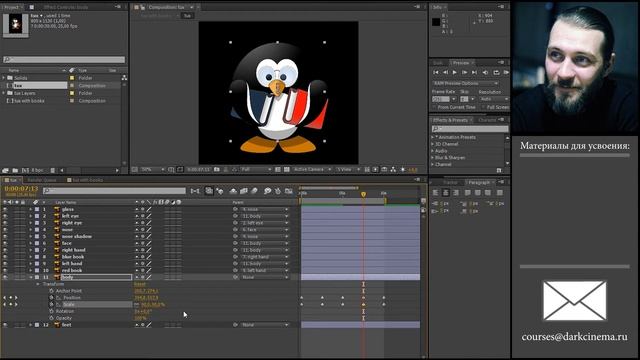
Task: Jump to last frame in Preview panel
Action: click(474, 72)
